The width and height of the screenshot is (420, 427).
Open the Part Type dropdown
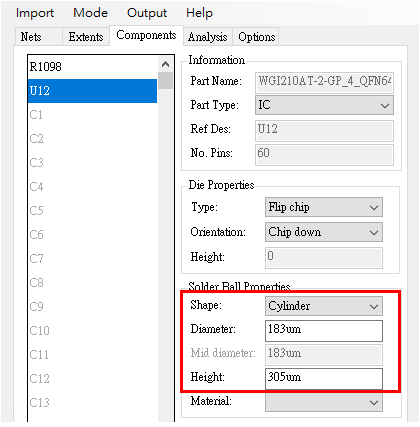pyautogui.click(x=324, y=105)
